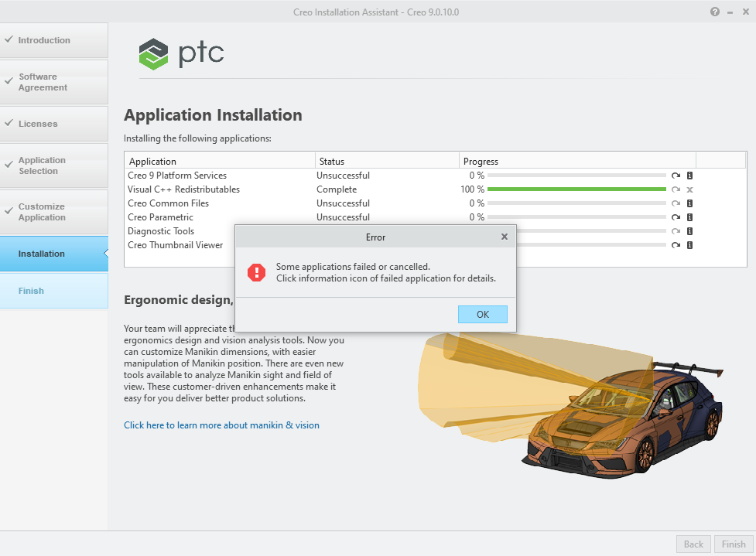
Task: Click the Finish button at bottom
Action: coord(734,544)
